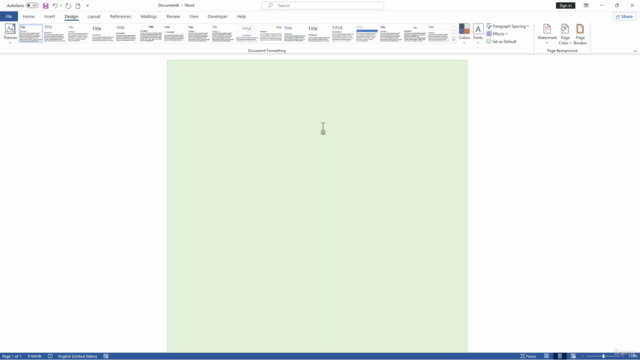Open the Developer tab
Image resolution: width=640 pixels, height=360 pixels.
(x=217, y=17)
